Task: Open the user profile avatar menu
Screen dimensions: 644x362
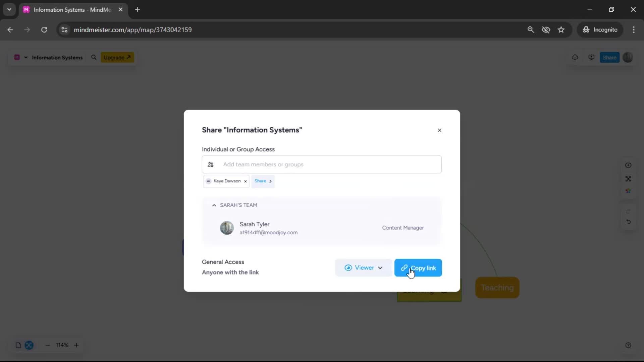Action: point(628,57)
